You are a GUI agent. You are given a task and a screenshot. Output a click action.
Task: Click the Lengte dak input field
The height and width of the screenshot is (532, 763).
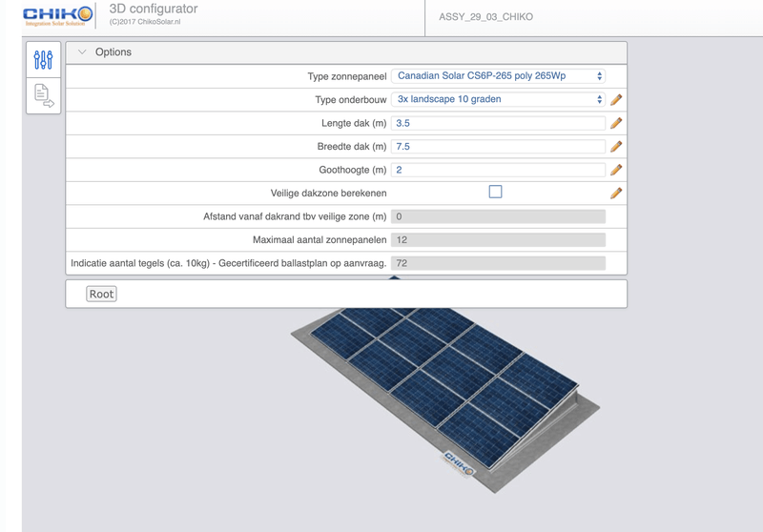tap(498, 123)
